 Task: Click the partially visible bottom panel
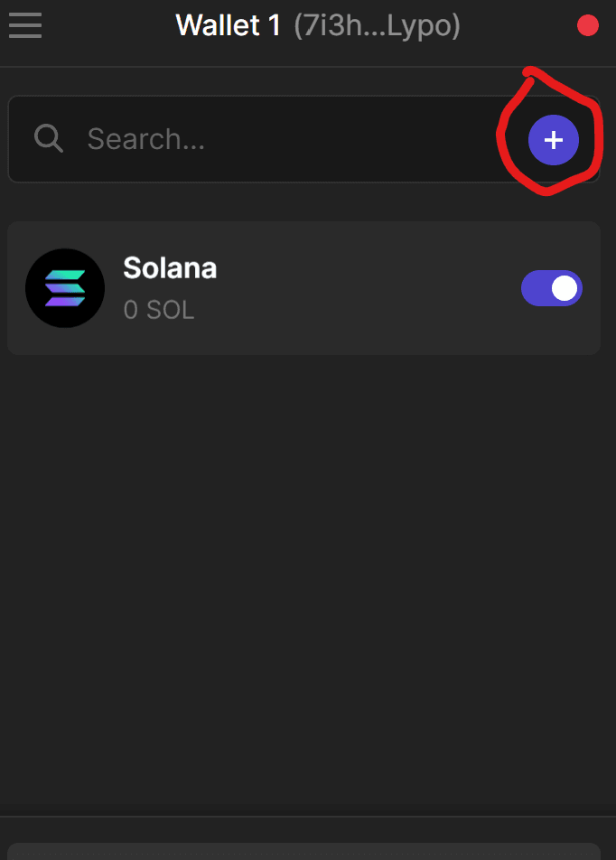tap(303, 851)
